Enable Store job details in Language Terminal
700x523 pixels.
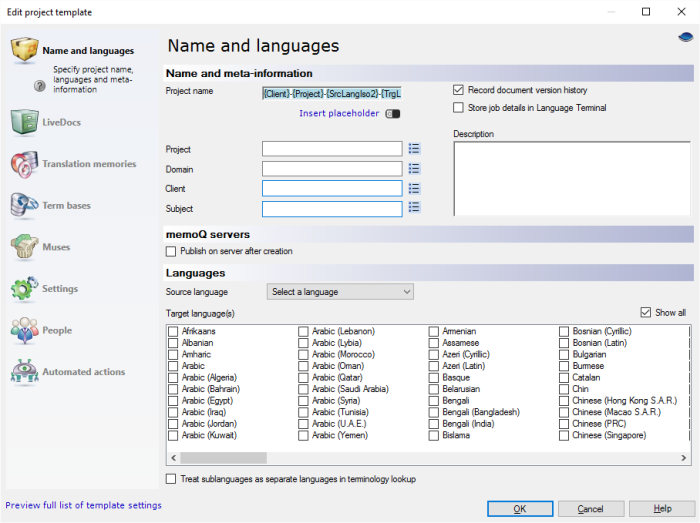tap(459, 108)
